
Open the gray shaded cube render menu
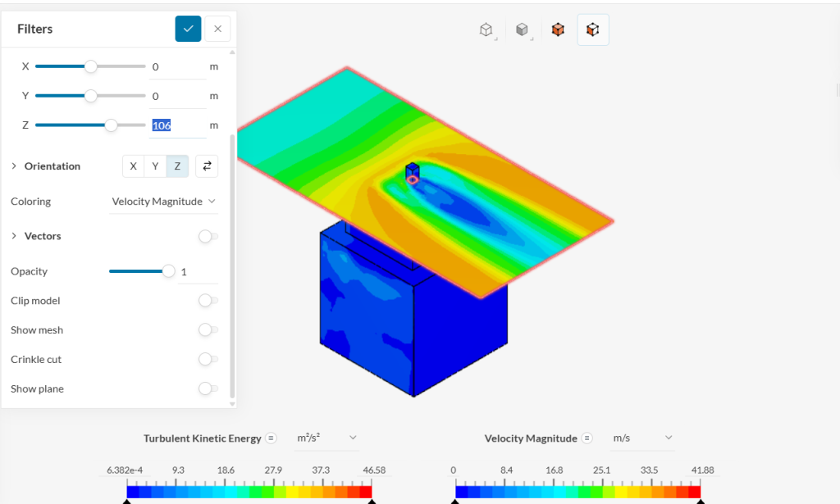point(522,30)
